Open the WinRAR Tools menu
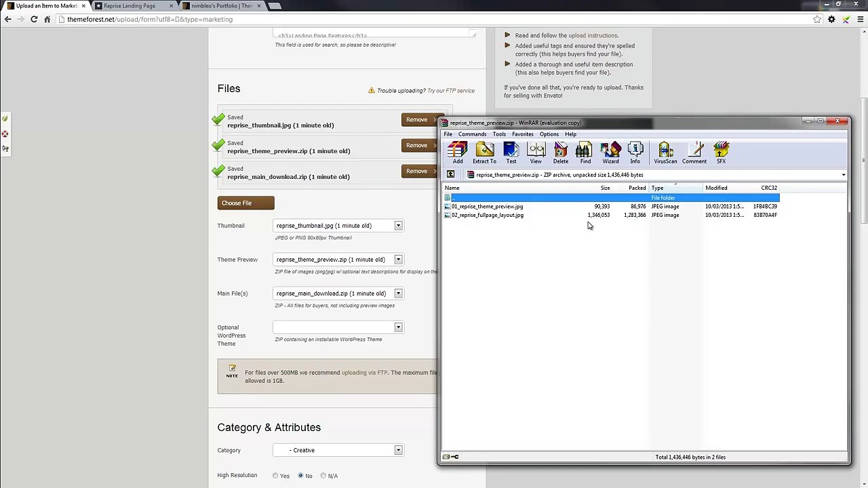This screenshot has height=488, width=868. (x=499, y=134)
